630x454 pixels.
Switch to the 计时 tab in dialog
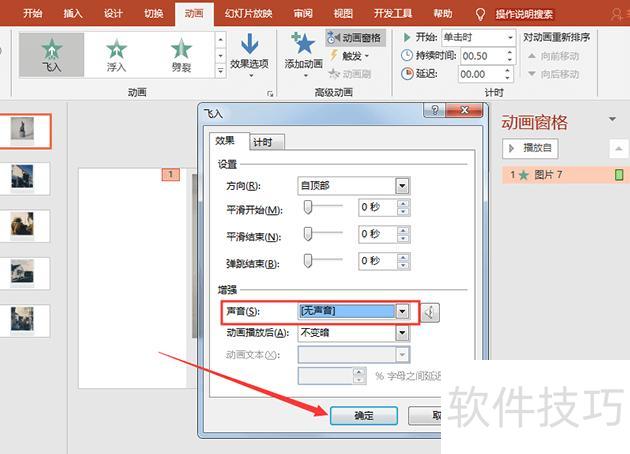[x=267, y=142]
